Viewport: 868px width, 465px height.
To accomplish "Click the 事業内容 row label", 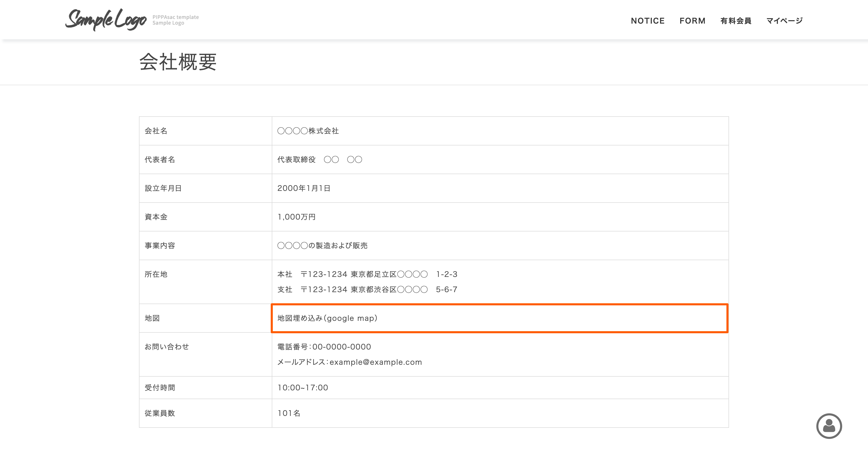I will pos(160,246).
